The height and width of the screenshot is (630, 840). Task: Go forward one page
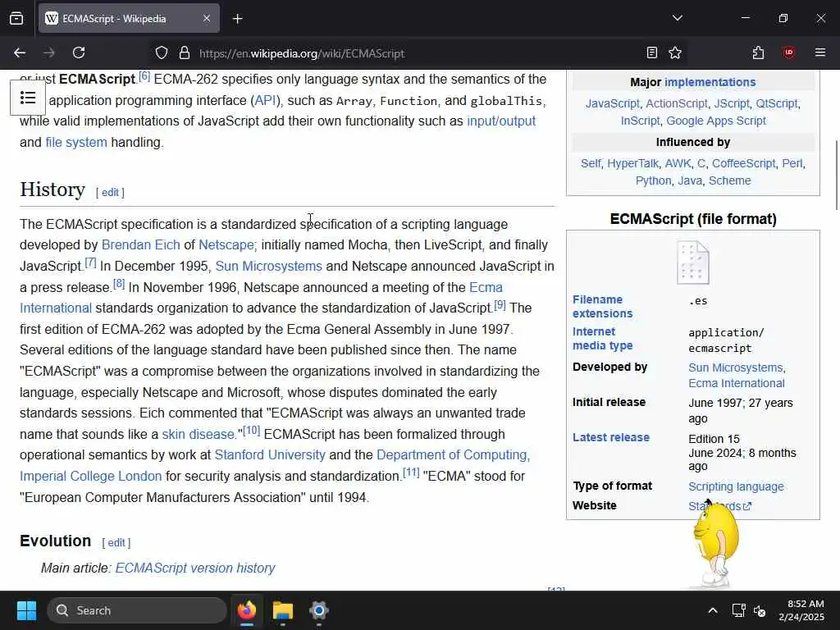[49, 53]
